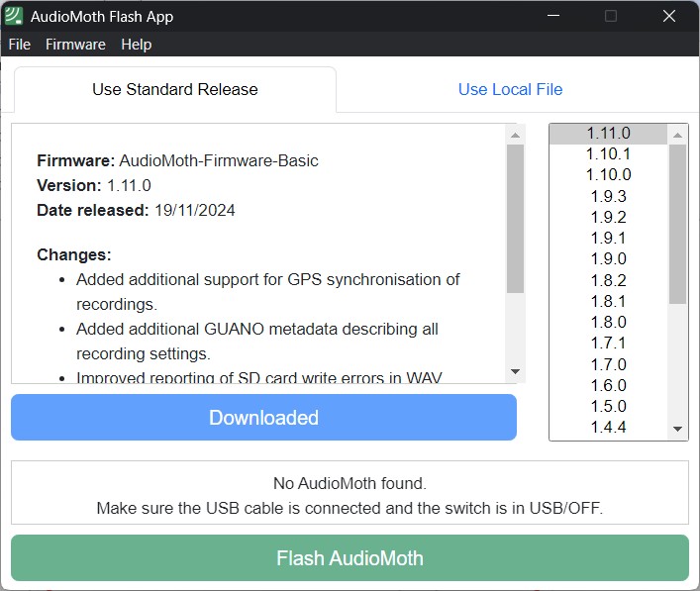Click the version list scroll up arrow
Viewport: 700px width, 591px height.
677,135
